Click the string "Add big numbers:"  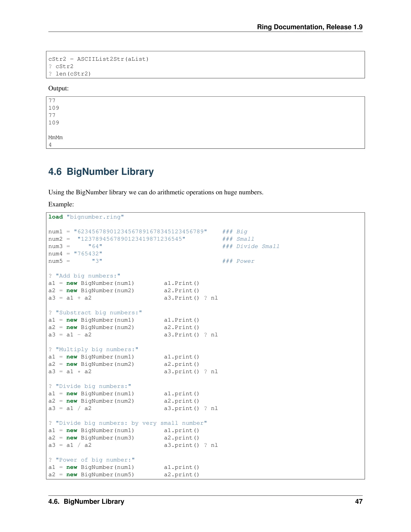[x=88, y=276]
